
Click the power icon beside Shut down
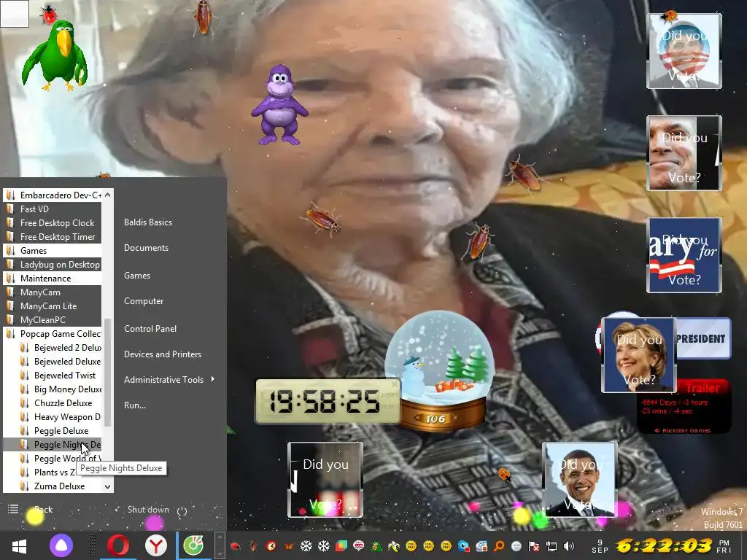(x=182, y=511)
